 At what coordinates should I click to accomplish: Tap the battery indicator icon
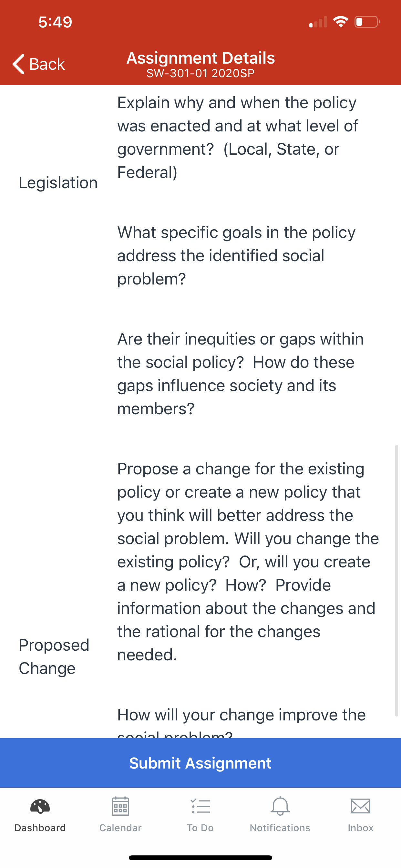pos(367,22)
